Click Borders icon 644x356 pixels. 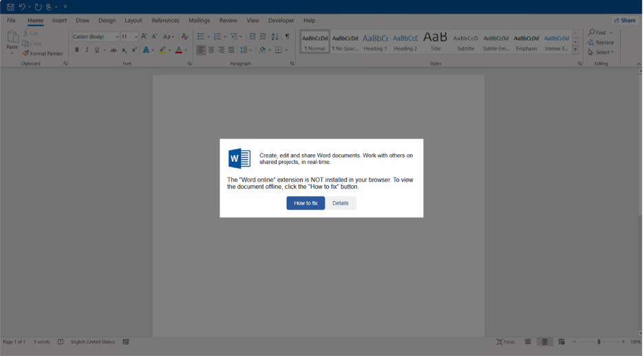click(x=279, y=50)
